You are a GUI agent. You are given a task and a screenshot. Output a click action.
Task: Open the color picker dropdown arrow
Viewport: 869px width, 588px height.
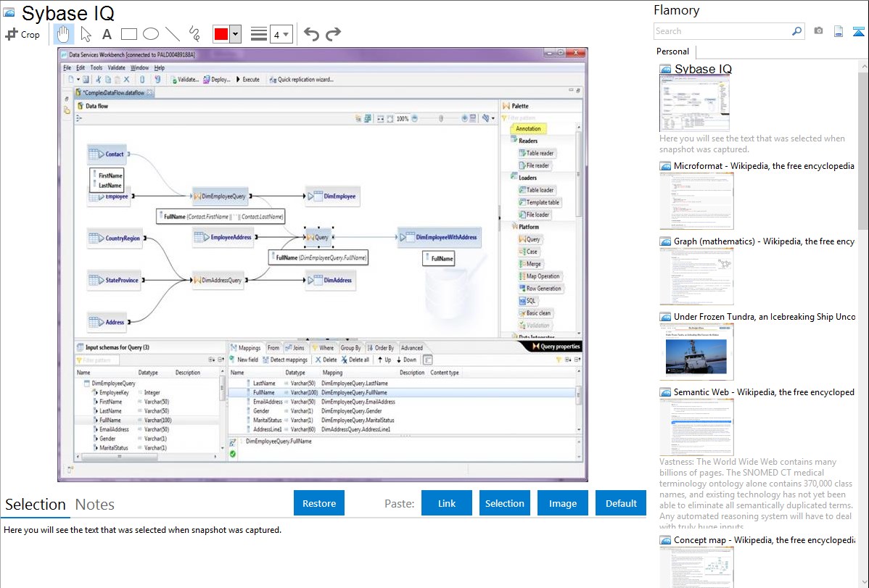236,34
